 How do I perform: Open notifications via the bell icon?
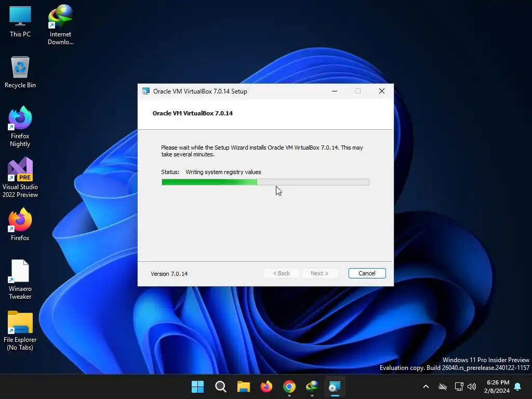click(518, 387)
